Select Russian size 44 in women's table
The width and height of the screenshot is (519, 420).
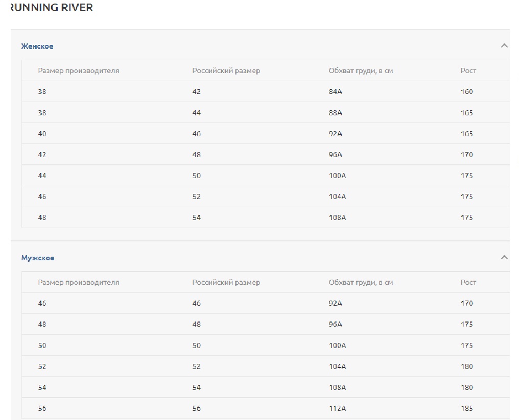pyautogui.click(x=197, y=113)
